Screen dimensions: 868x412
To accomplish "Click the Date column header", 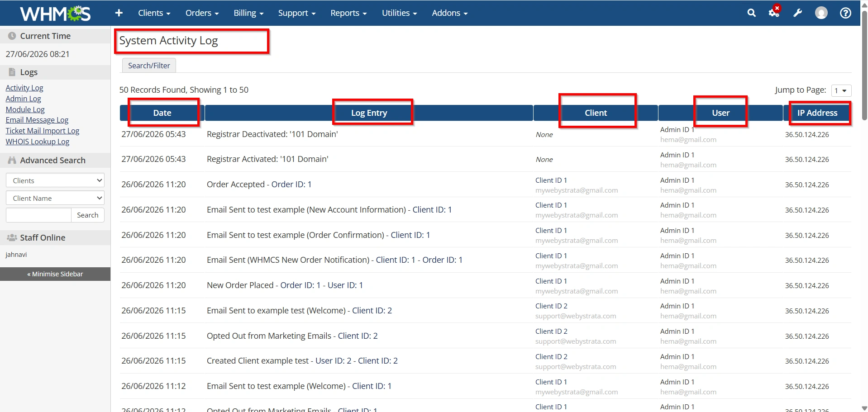I will (162, 113).
